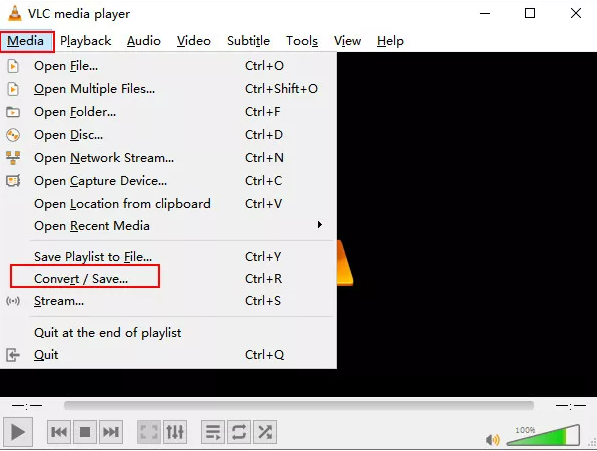Image resolution: width=597 pixels, height=451 pixels.
Task: Mute audio via the speaker icon
Action: 493,440
